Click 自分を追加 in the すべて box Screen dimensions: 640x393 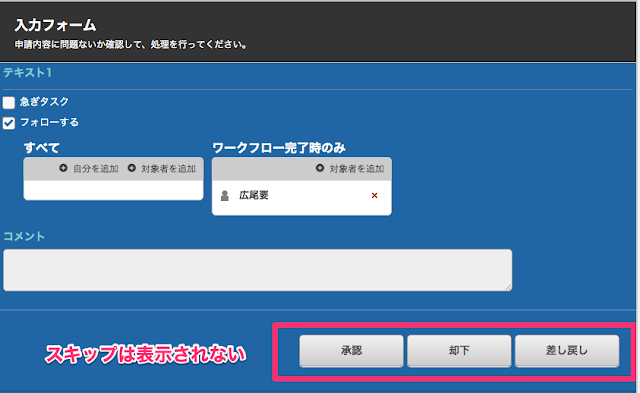pyautogui.click(x=96, y=169)
